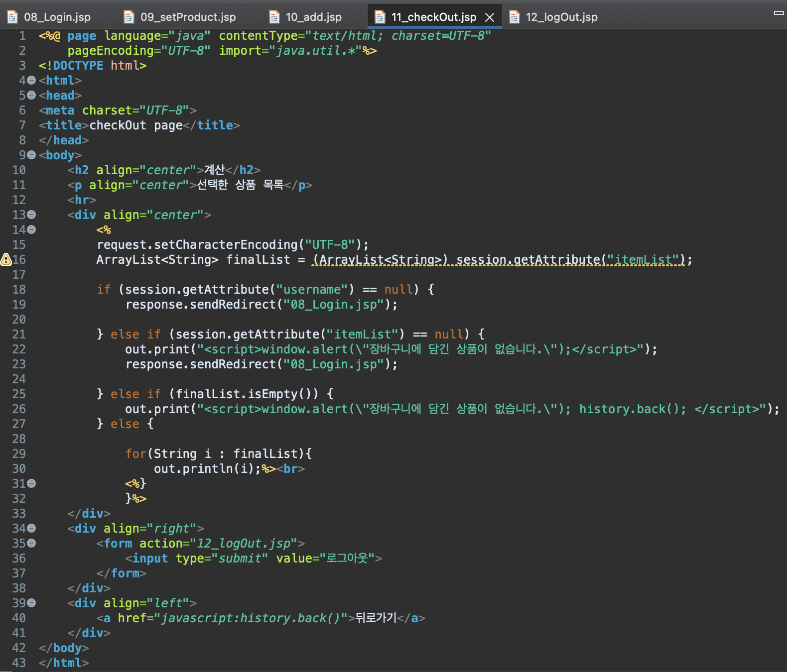Click "12_logOut.jsp" form action value
Viewport: 787px width, 672px height.
pyautogui.click(x=244, y=544)
